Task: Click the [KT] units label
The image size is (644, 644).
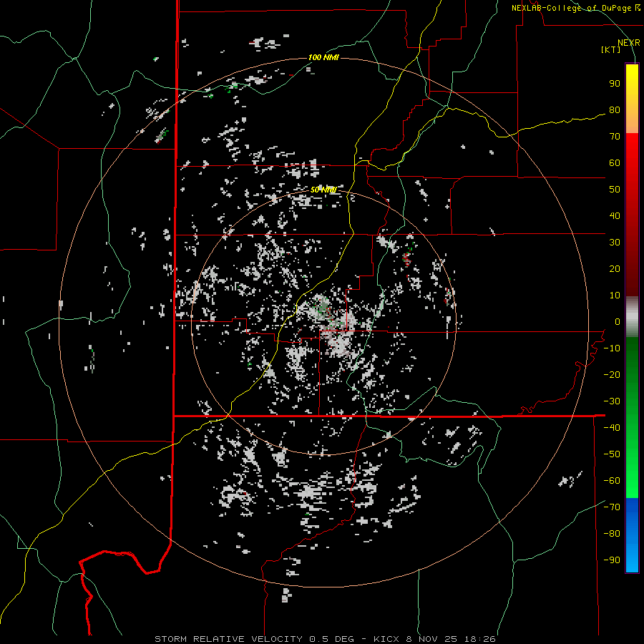Action: 610,49
